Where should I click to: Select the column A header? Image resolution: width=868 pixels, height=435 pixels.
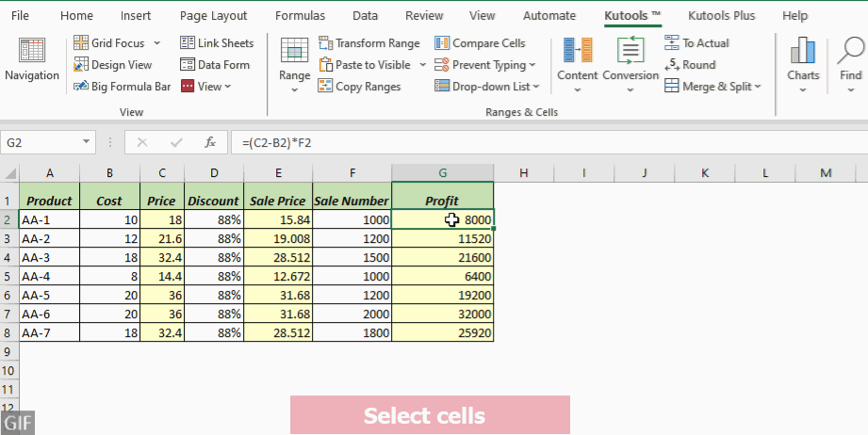click(x=49, y=173)
